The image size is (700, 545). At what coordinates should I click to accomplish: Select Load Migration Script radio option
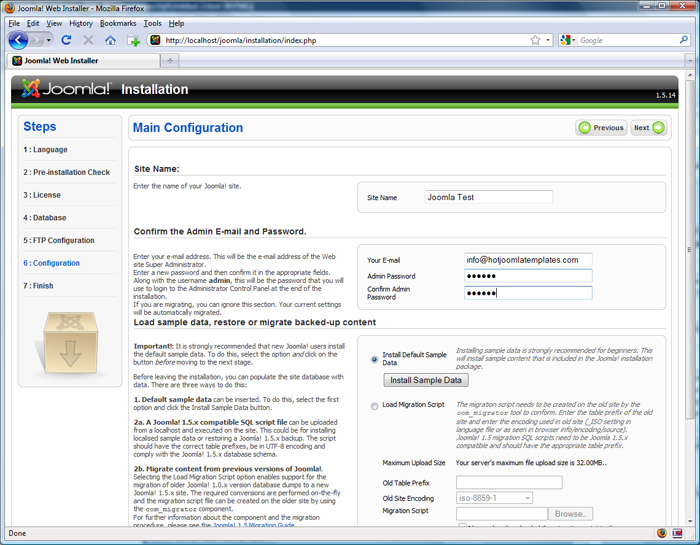pyautogui.click(x=374, y=405)
